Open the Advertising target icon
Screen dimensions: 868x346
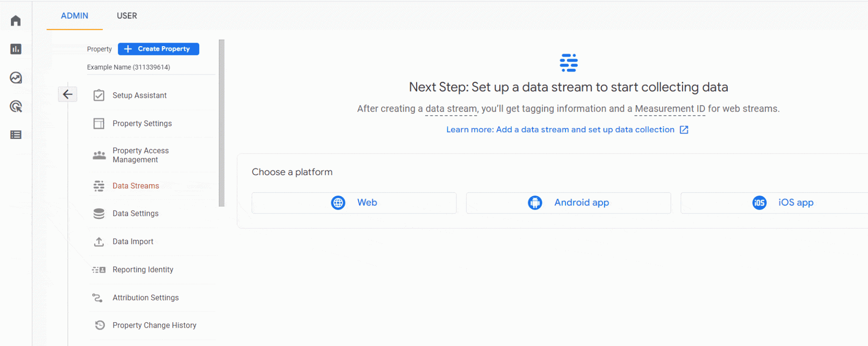(16, 106)
